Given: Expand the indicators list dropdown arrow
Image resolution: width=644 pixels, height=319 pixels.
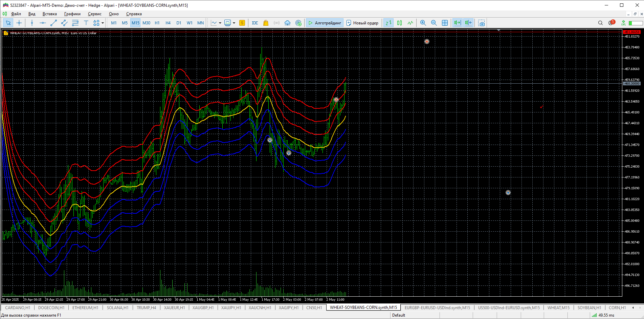Looking at the screenshot, I should [234, 23].
